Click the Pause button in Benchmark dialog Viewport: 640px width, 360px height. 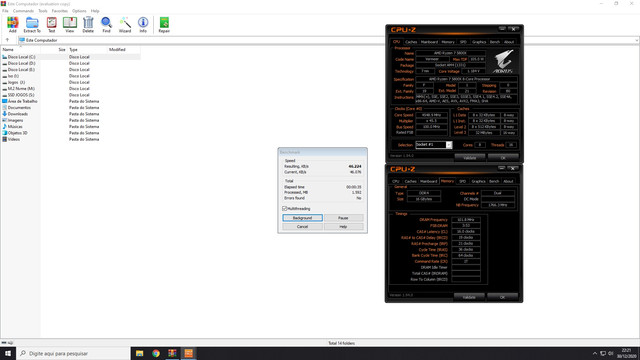pyautogui.click(x=343, y=218)
